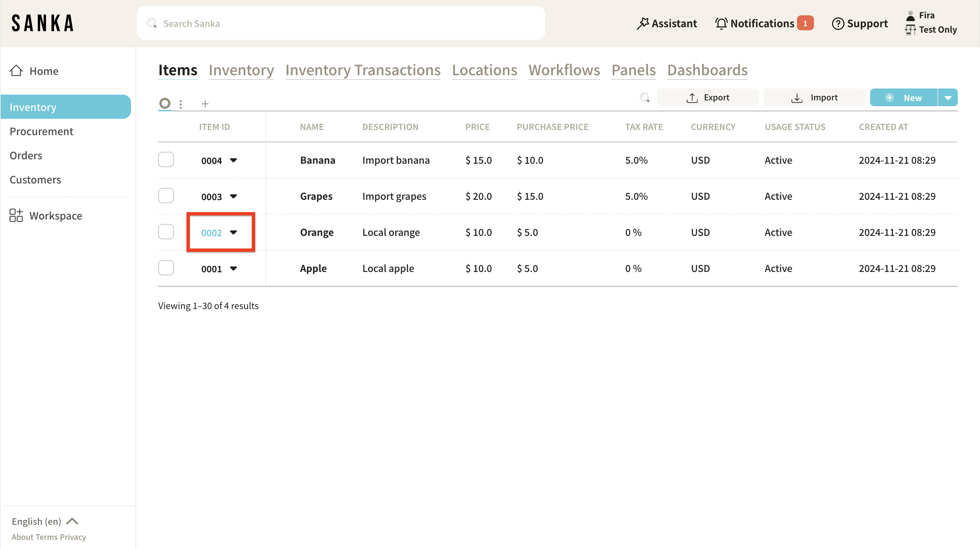The height and width of the screenshot is (549, 980).
Task: Click the Export button
Action: [x=708, y=98]
